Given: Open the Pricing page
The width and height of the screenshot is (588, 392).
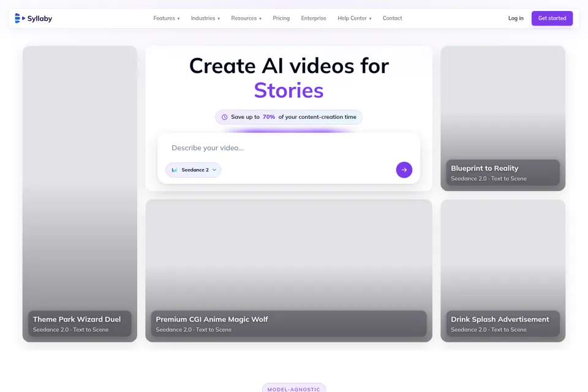Looking at the screenshot, I should (281, 18).
